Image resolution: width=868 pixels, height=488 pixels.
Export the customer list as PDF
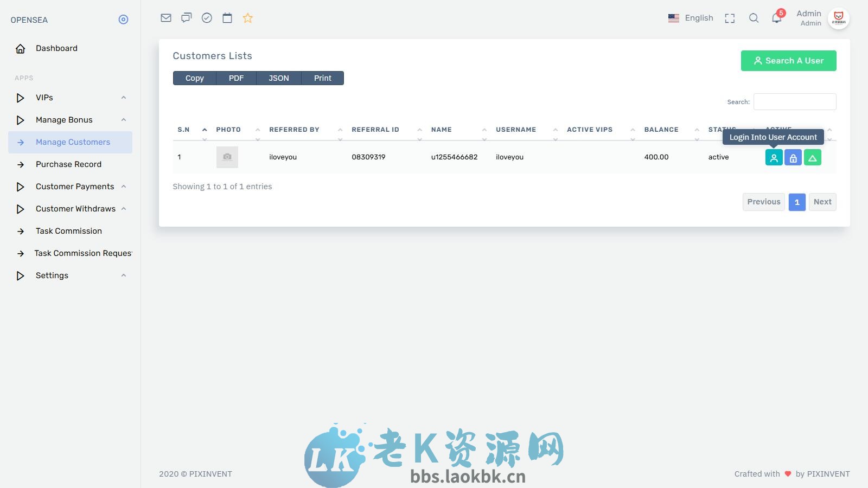point(236,78)
